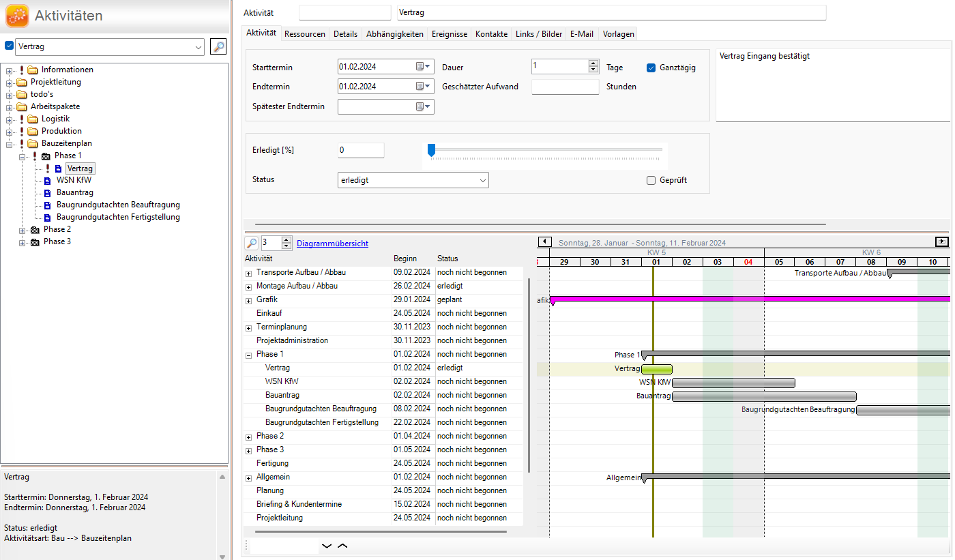
Task: Click the Geschätzter Aufwand input field
Action: pos(565,87)
